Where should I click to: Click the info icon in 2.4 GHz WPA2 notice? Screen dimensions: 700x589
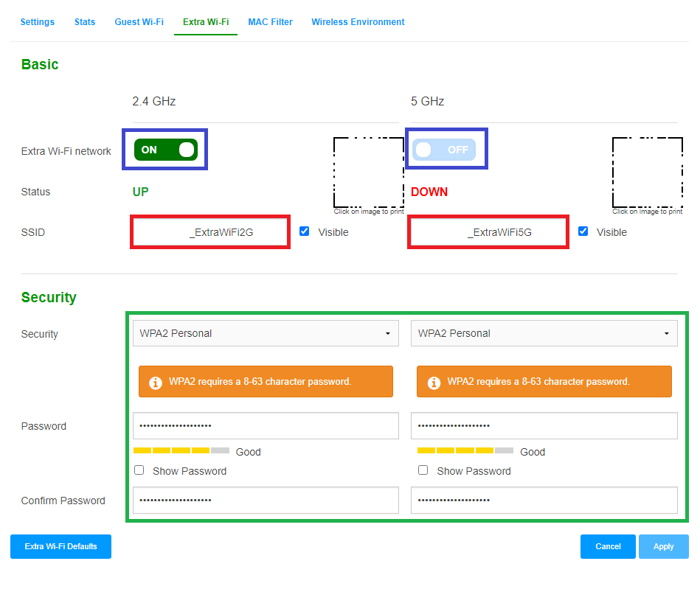pos(156,383)
